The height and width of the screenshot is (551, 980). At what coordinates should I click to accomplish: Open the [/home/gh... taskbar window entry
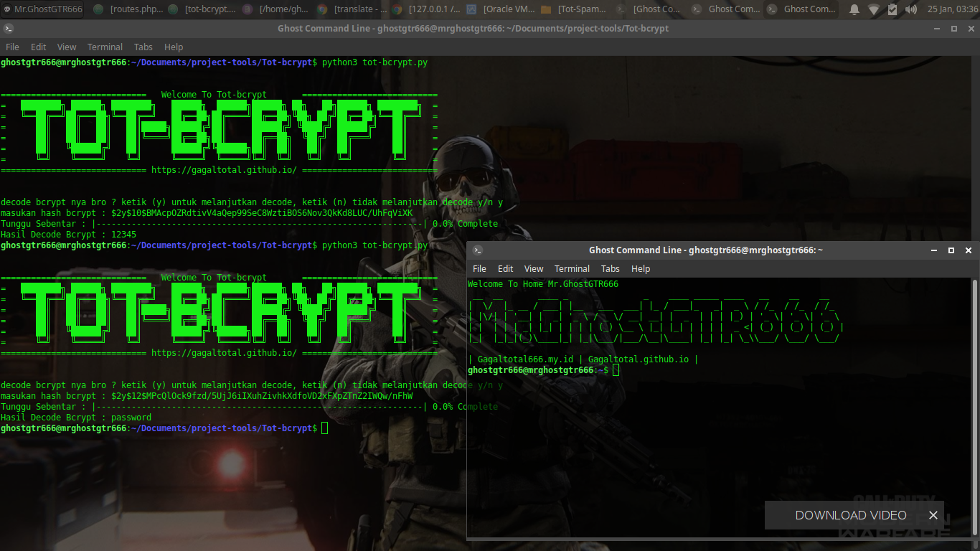[x=278, y=9]
